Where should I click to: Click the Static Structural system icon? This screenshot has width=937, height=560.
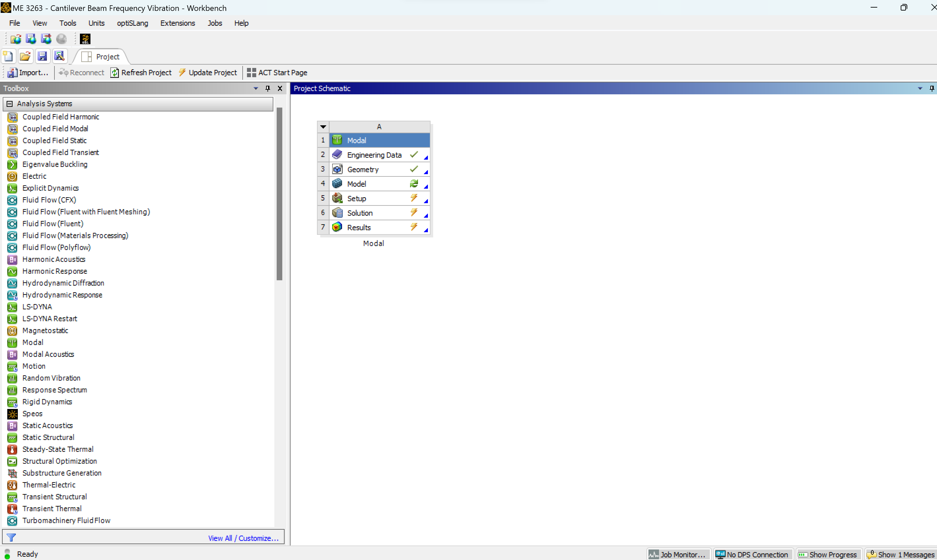coord(12,438)
